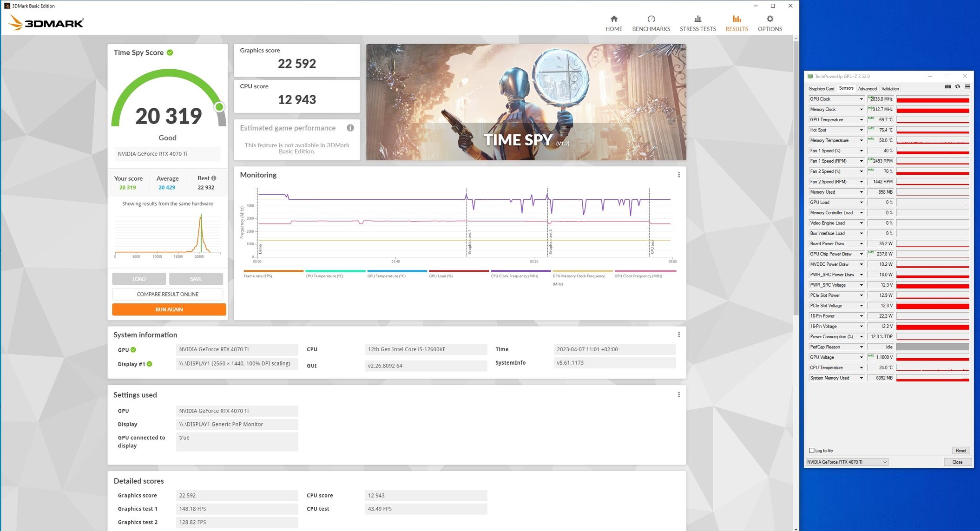
Task: Toggle the GPU Temperature legend entry
Action: pyautogui.click(x=397, y=273)
